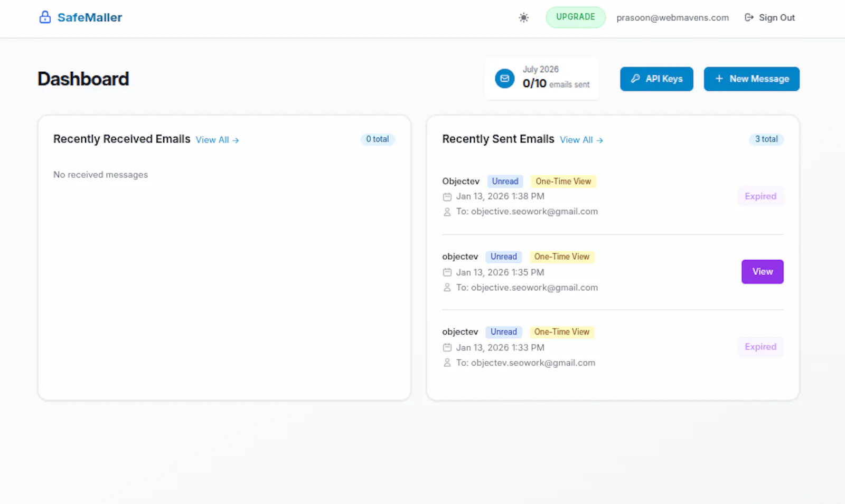This screenshot has width=845, height=504.
Task: Click calendar icon beside Jan 13, 2026 1:38 PM
Action: point(447,197)
